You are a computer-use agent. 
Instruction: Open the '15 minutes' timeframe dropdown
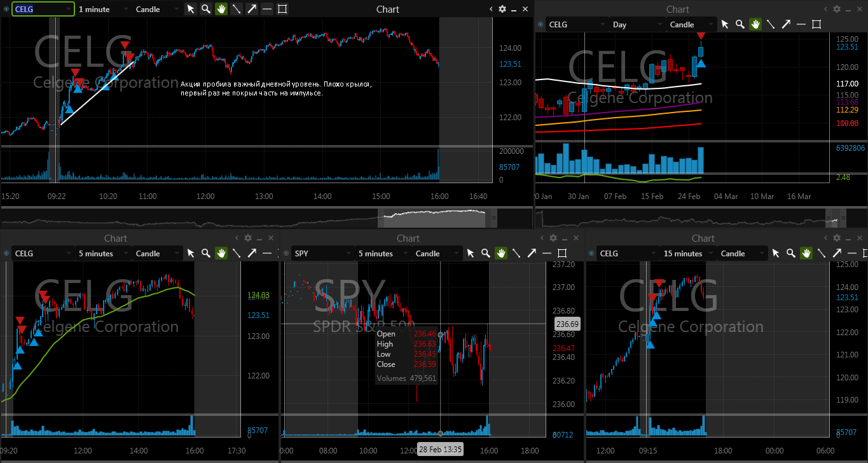coord(689,253)
